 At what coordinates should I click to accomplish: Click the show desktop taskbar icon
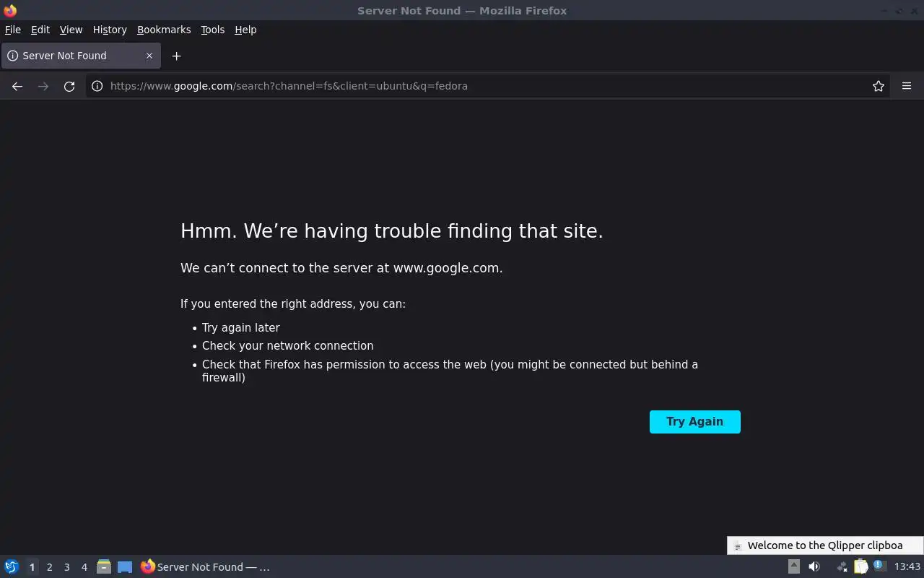[125, 567]
